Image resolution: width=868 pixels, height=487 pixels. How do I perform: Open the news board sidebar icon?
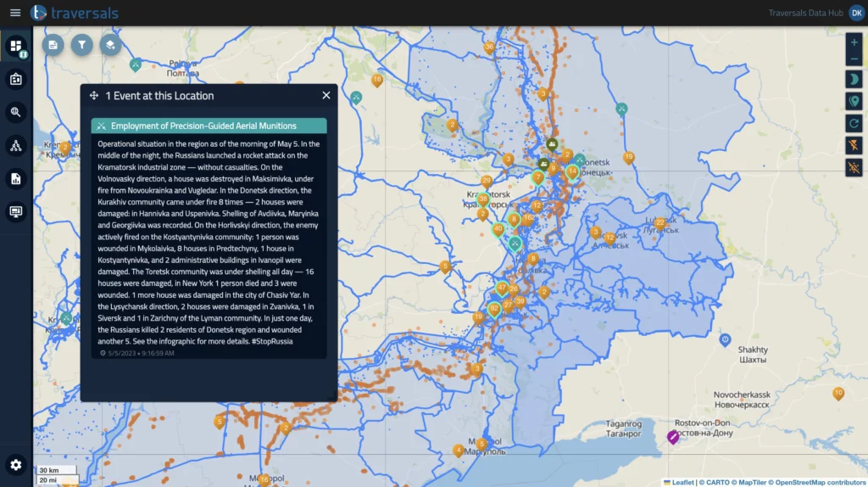point(16,79)
